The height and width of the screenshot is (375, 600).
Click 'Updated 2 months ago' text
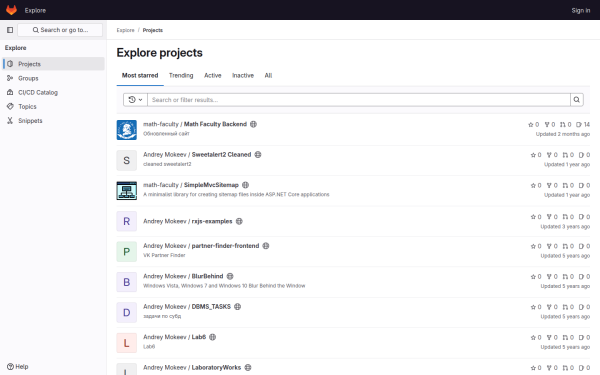pyautogui.click(x=563, y=134)
